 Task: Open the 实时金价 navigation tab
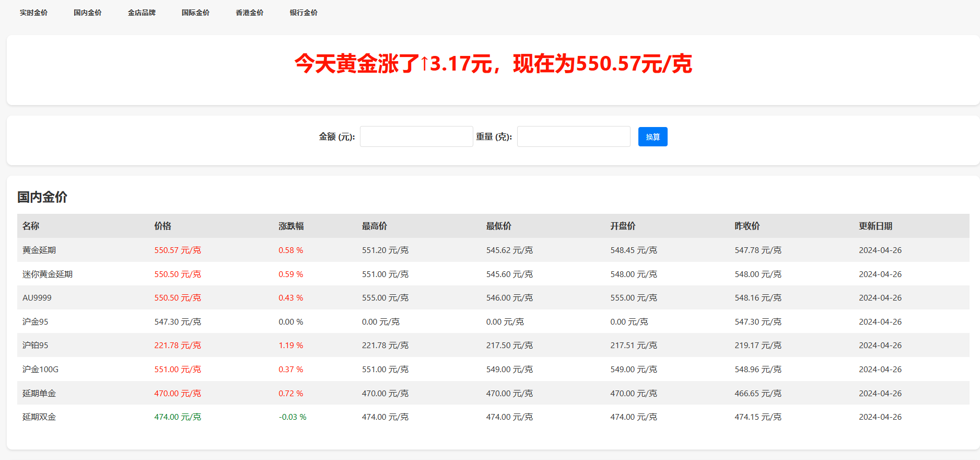[33, 13]
